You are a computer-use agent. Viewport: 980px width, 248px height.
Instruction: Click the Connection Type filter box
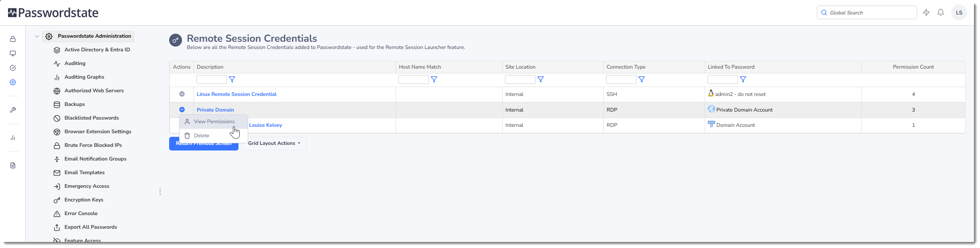(x=621, y=79)
